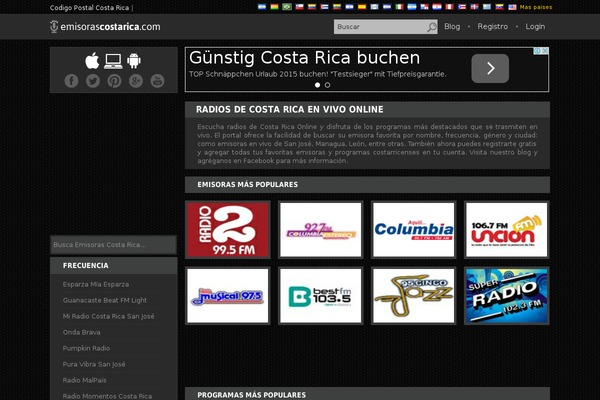600x400 pixels.
Task: Open the Registro menu item
Action: 492,27
